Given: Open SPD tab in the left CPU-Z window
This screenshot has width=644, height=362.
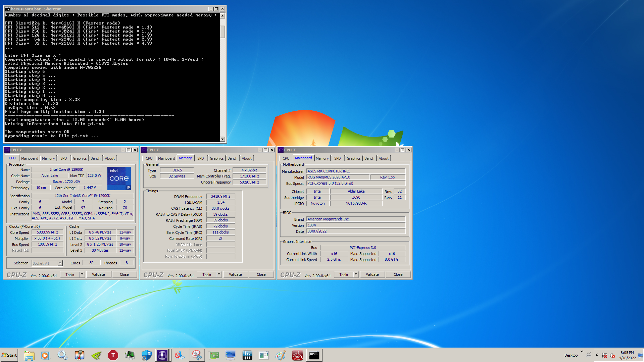Looking at the screenshot, I should point(64,158).
